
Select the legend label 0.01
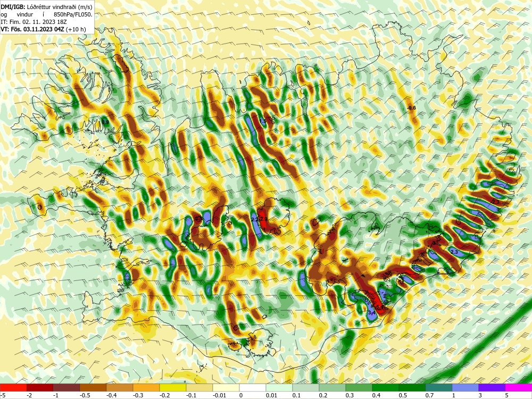click(271, 395)
